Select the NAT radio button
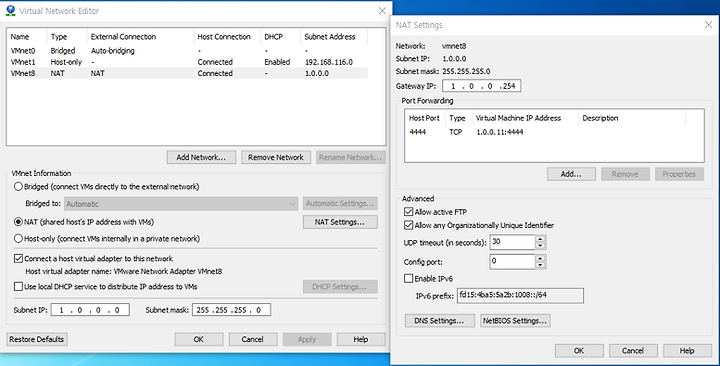Screen dimensions: 720x366 pyautogui.click(x=18, y=222)
